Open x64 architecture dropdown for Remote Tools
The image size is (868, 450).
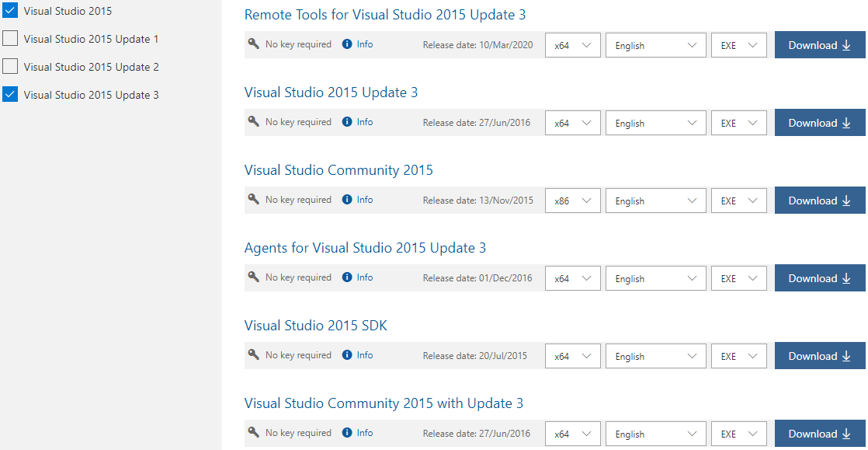[573, 45]
